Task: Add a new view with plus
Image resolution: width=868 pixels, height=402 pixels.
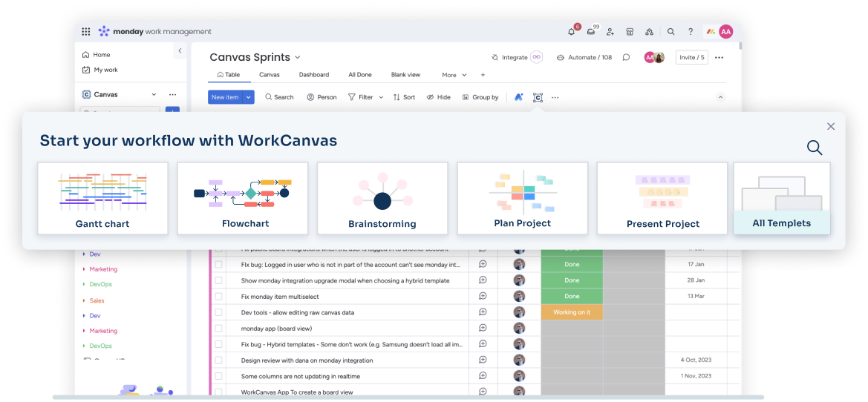Action: coord(483,75)
